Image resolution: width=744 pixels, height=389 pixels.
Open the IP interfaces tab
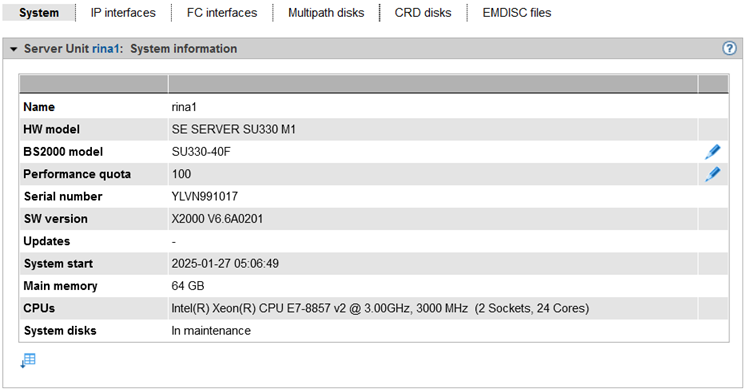pyautogui.click(x=123, y=13)
